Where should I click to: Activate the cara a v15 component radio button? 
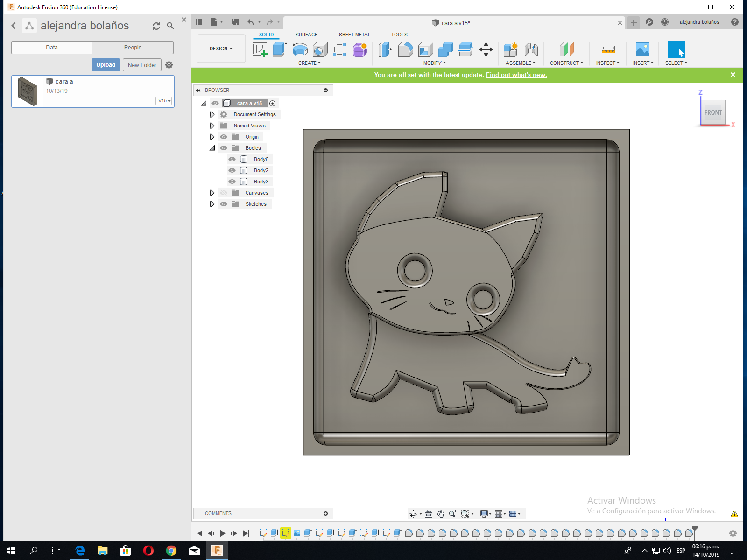point(273,103)
